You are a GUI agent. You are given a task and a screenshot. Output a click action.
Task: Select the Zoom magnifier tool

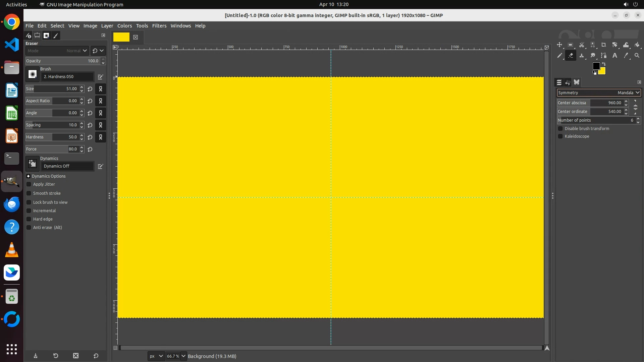click(x=637, y=56)
